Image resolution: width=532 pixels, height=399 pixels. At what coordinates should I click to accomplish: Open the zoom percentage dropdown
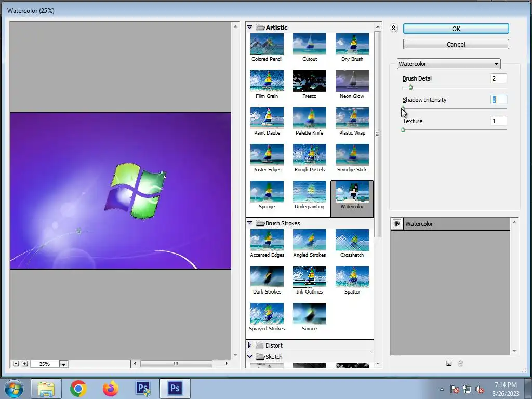[x=63, y=364]
